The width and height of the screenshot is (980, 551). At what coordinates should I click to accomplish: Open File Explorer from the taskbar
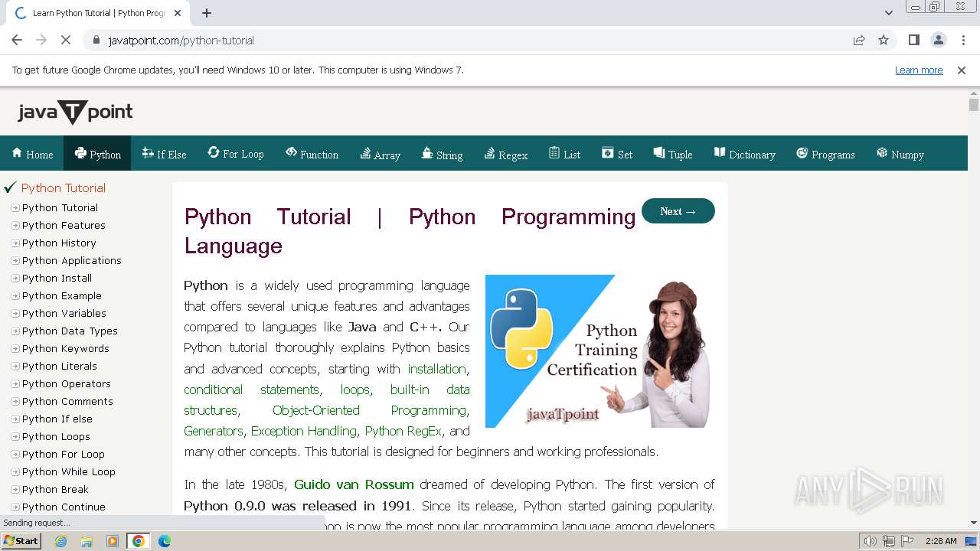click(x=87, y=541)
